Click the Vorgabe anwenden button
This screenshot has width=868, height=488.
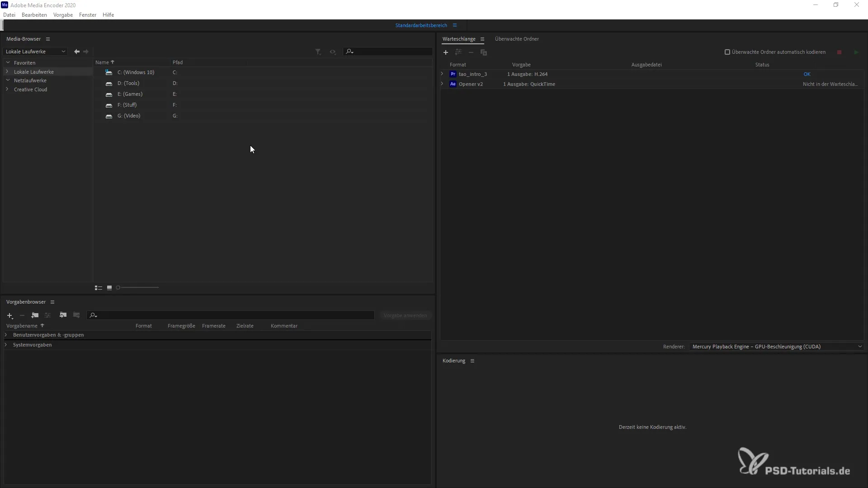click(x=406, y=315)
